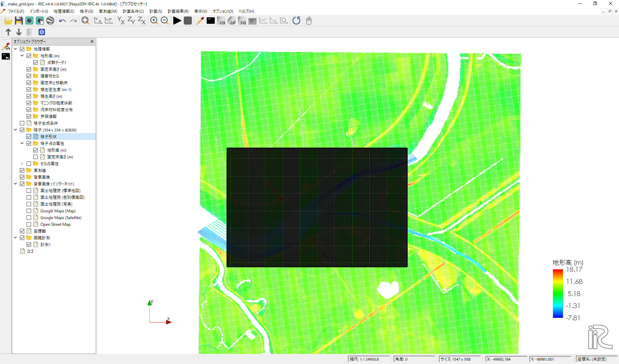619x364 pixels.
Task: Open the 計算結果(R) menu
Action: point(178,11)
